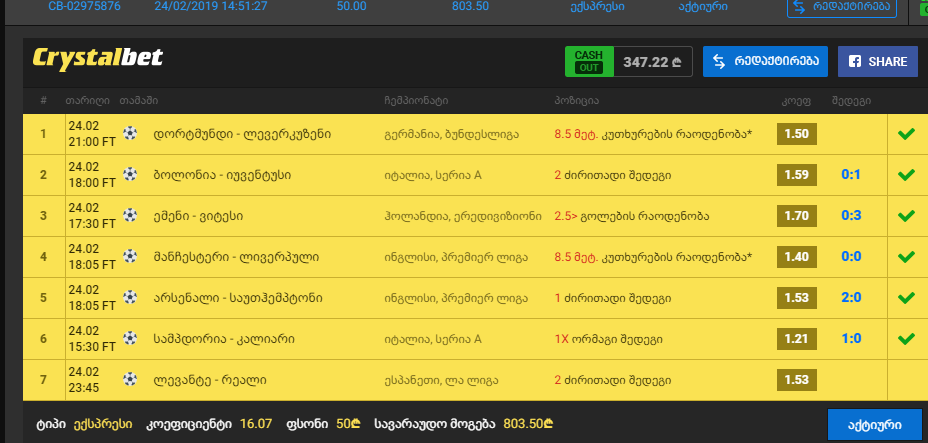Click score 0:0 for მანჩესტერი match
The height and width of the screenshot is (443, 928).
coord(851,256)
